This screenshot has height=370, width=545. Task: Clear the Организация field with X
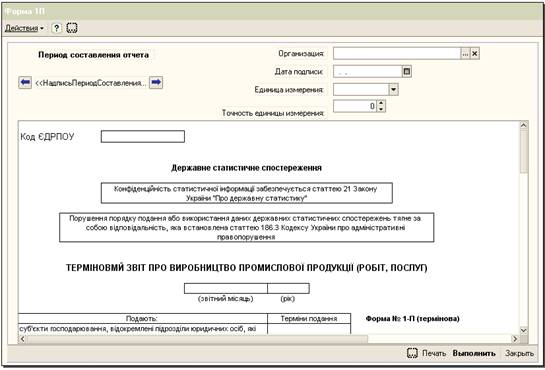click(x=475, y=54)
